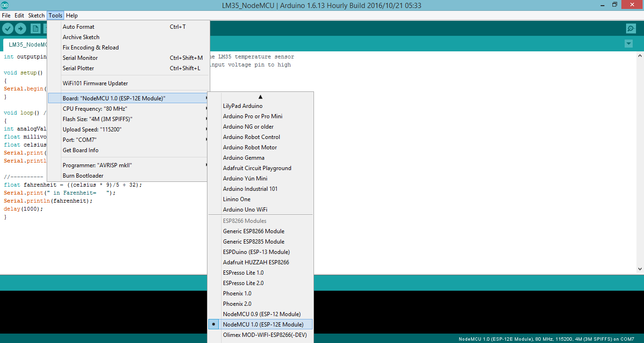This screenshot has height=343, width=644.
Task: Select Fix Encoding & Reload
Action: [129, 48]
